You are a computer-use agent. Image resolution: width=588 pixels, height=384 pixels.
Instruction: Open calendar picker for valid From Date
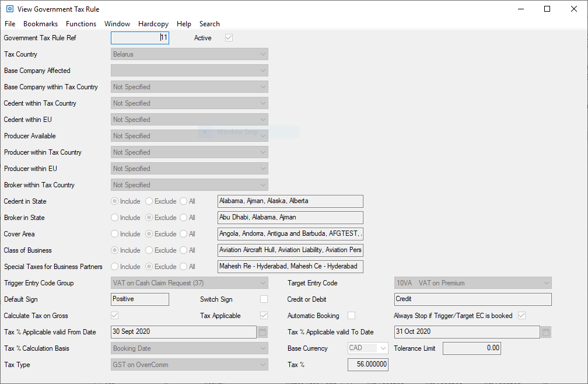point(262,332)
